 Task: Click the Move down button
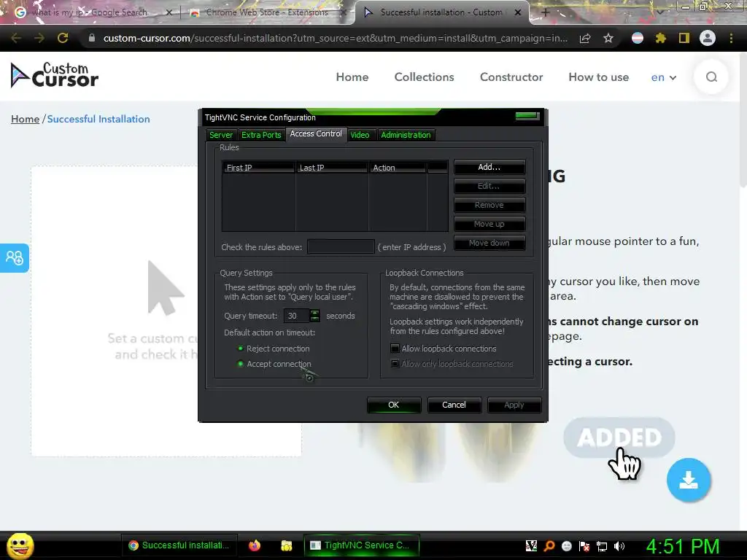pyautogui.click(x=489, y=243)
